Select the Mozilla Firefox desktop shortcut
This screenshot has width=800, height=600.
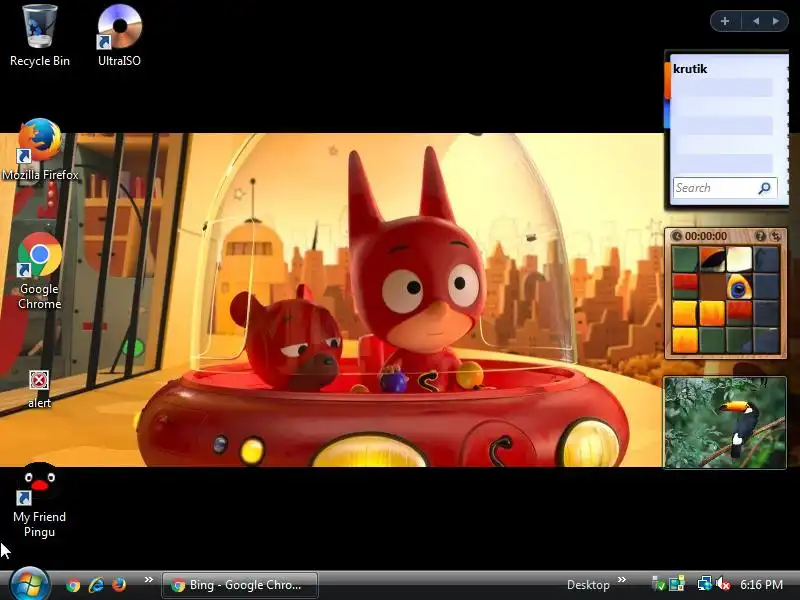[x=40, y=150]
